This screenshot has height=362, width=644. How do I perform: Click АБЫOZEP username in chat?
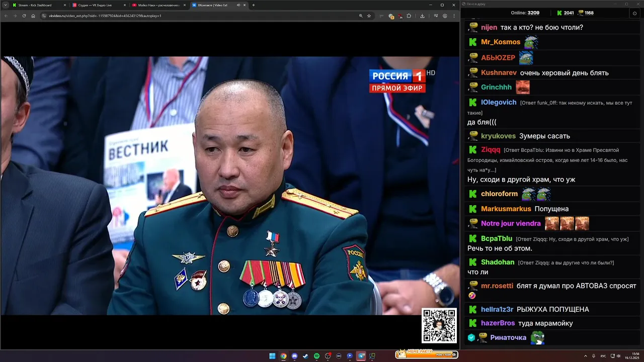[x=498, y=58]
